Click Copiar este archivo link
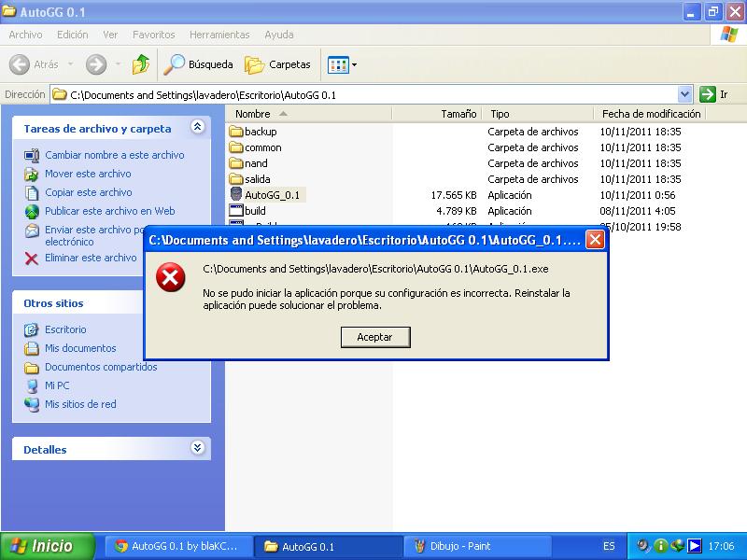747x560 pixels. [x=88, y=192]
